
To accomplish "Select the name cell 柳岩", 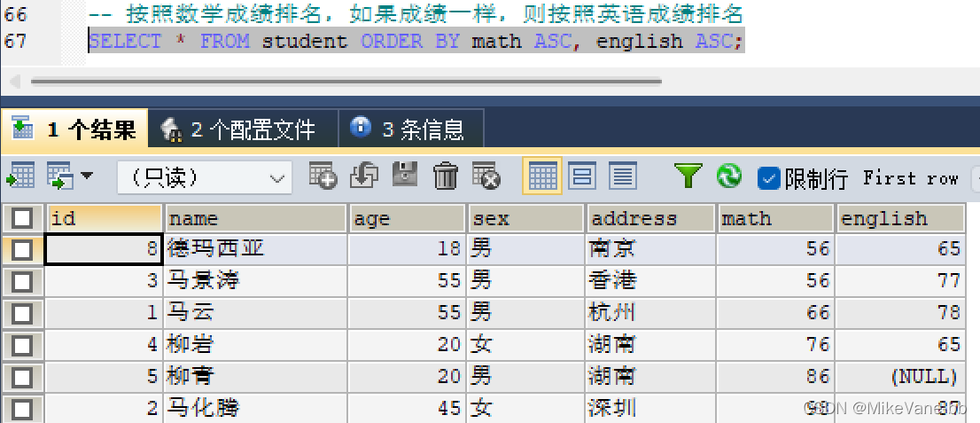I will pyautogui.click(x=255, y=345).
